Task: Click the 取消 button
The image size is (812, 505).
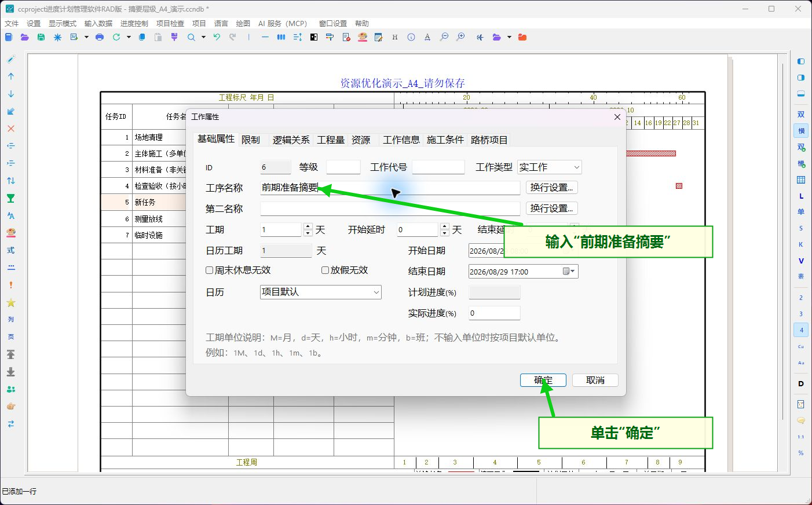Action: pos(595,380)
